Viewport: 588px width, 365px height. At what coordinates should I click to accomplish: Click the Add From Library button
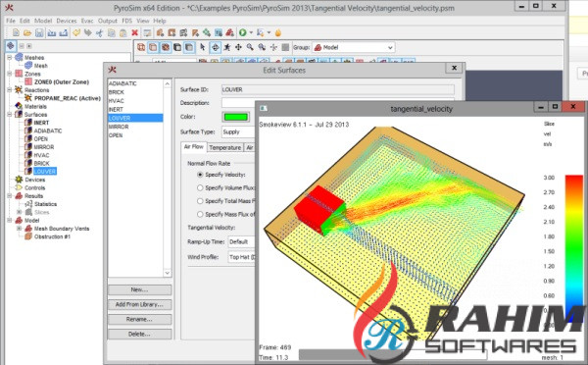pyautogui.click(x=139, y=304)
